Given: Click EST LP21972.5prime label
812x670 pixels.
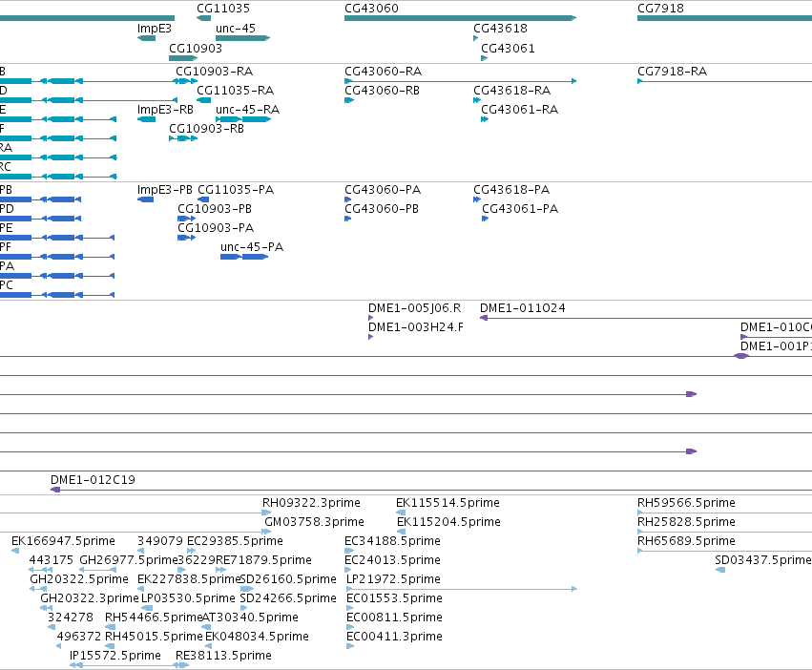Looking at the screenshot, I should coord(393,579).
